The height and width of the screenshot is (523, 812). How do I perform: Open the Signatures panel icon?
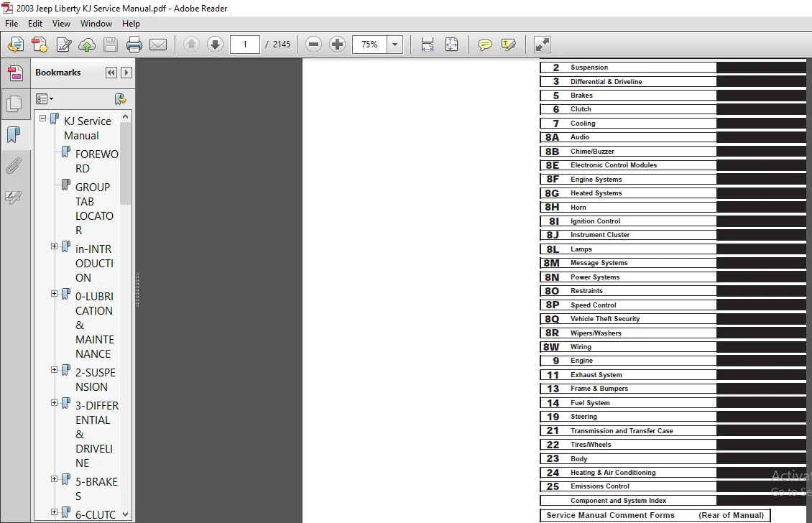[x=14, y=197]
